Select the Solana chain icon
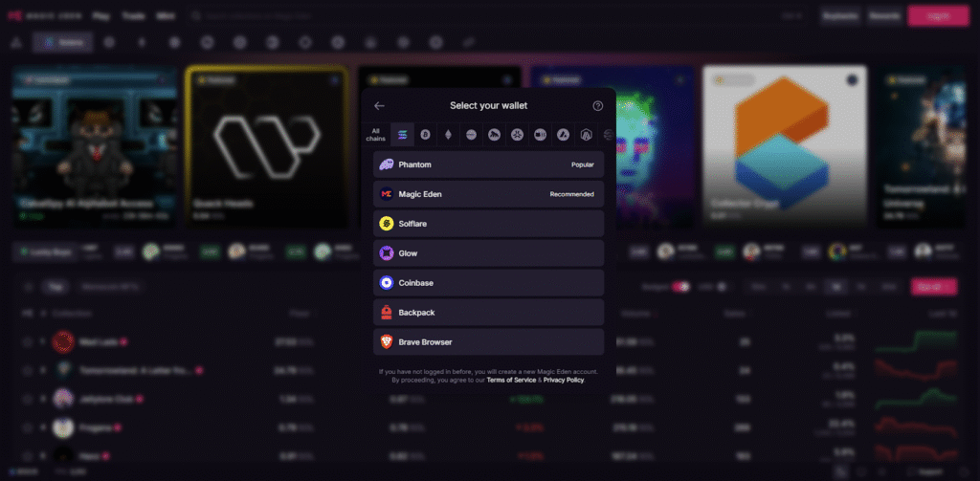 pos(402,135)
